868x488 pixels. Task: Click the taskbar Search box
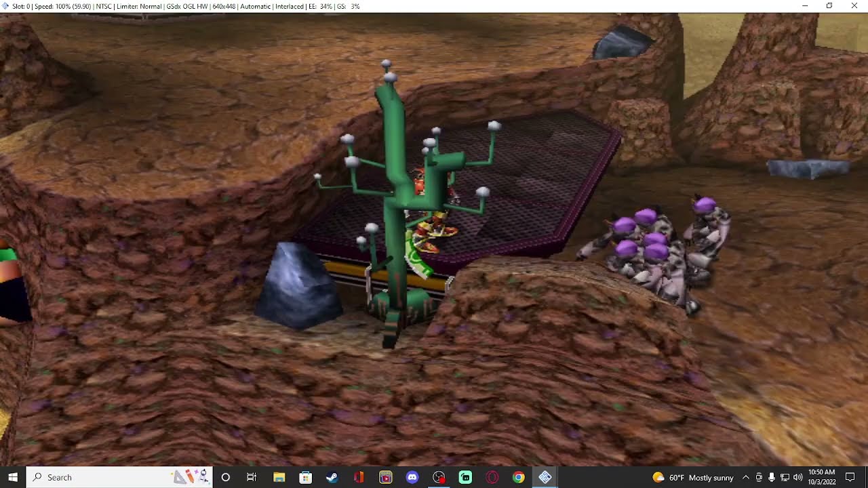(119, 477)
